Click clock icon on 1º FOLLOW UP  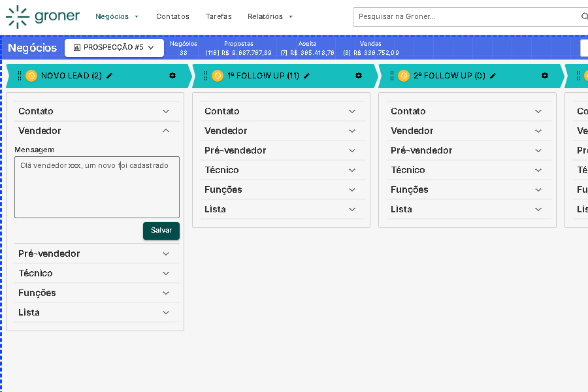pos(218,76)
